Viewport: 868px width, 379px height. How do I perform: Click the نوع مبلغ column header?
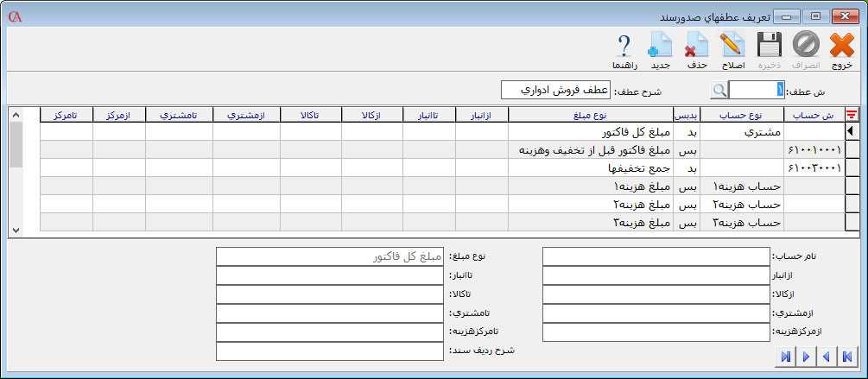pos(591,115)
